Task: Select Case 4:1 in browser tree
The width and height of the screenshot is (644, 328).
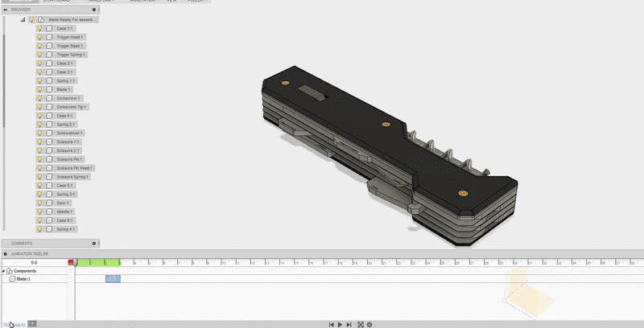Action: tap(64, 116)
